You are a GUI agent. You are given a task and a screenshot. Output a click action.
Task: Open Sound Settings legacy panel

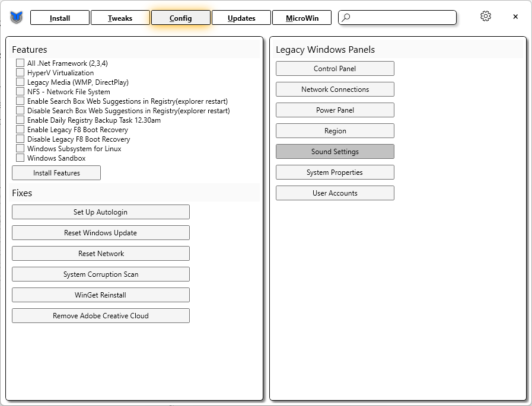(335, 152)
